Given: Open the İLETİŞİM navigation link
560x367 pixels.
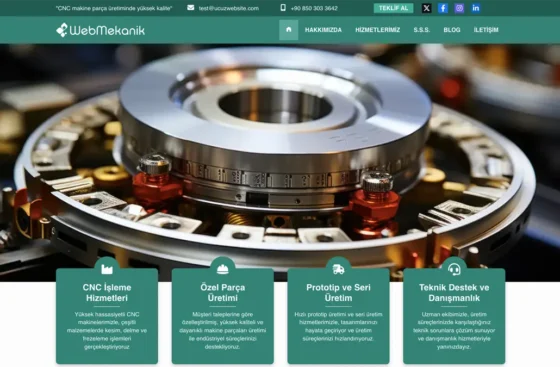Looking at the screenshot, I should (x=486, y=30).
